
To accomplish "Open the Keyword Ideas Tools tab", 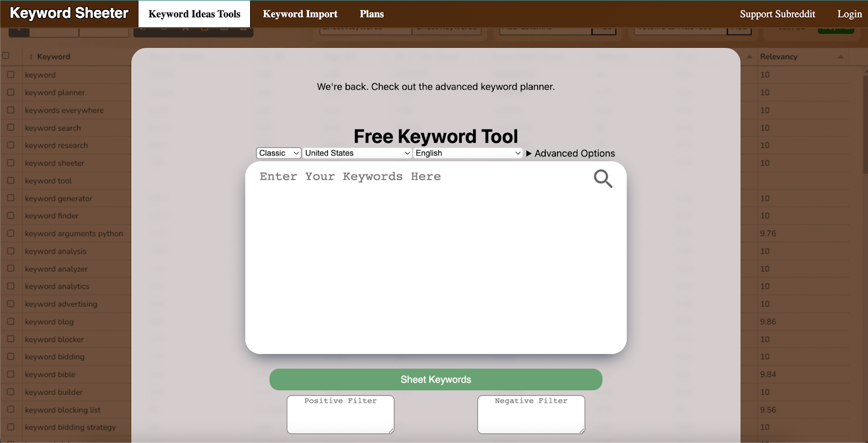I will click(x=194, y=14).
